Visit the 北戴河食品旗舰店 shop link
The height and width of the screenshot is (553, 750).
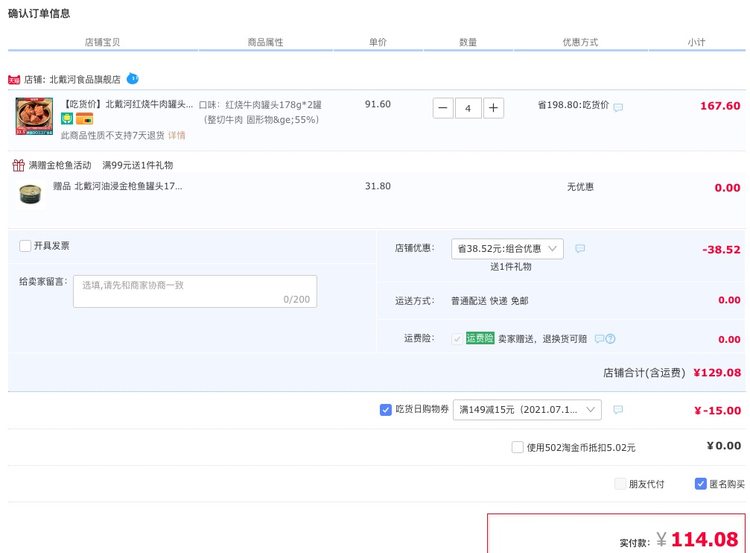(x=85, y=79)
